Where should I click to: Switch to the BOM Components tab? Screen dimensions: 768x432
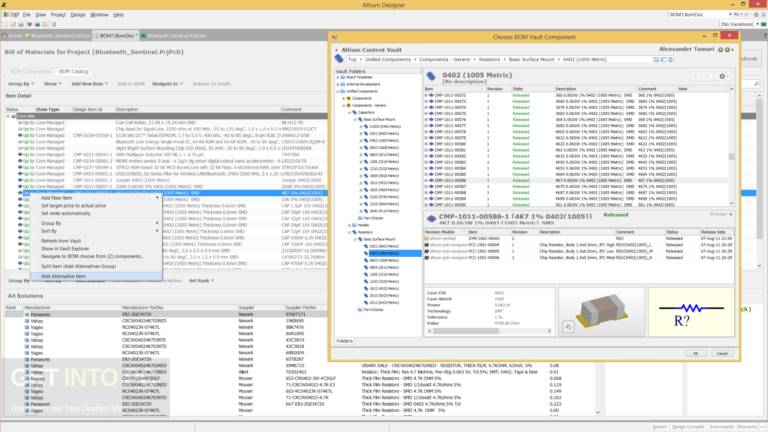(30, 72)
